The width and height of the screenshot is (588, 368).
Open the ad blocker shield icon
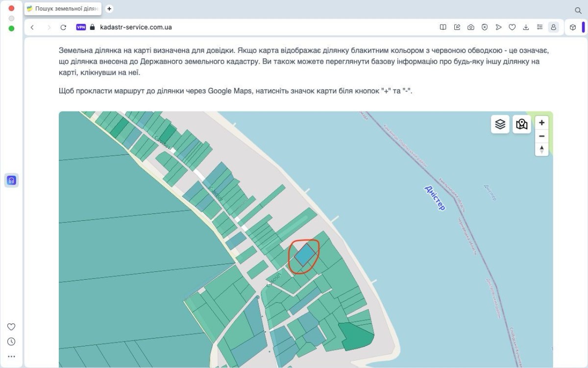484,27
